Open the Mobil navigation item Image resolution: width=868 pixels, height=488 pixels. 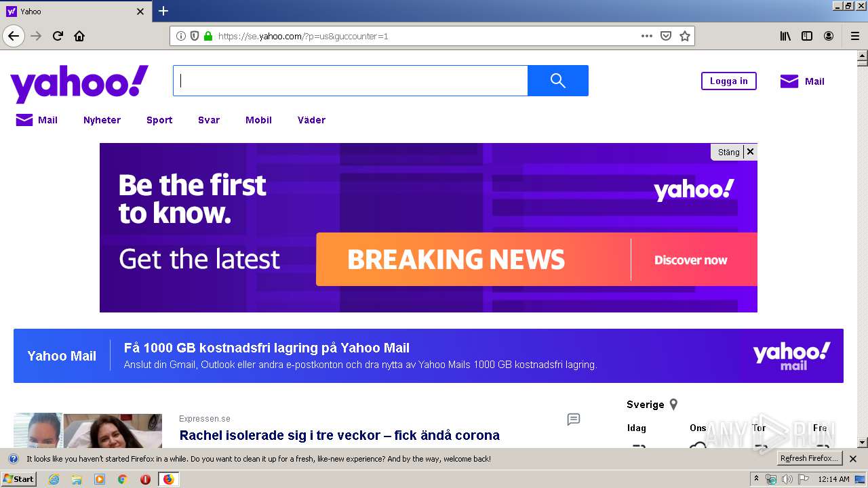pos(258,120)
